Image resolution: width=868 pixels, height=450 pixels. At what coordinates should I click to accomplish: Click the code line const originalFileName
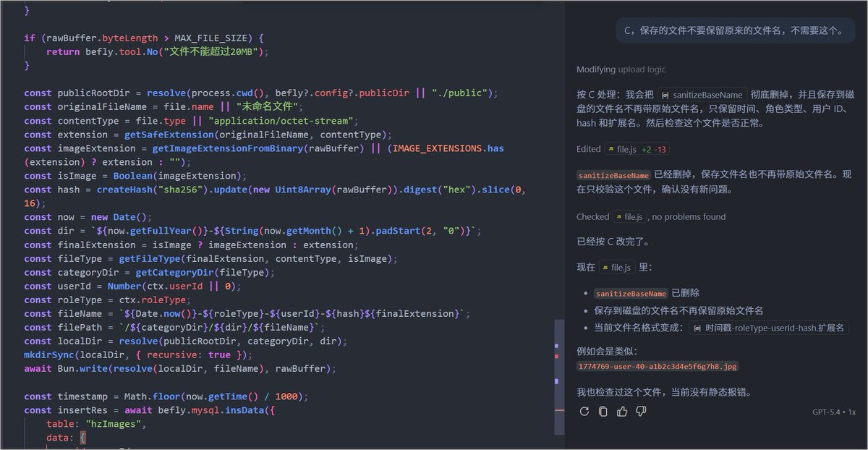[x=164, y=106]
